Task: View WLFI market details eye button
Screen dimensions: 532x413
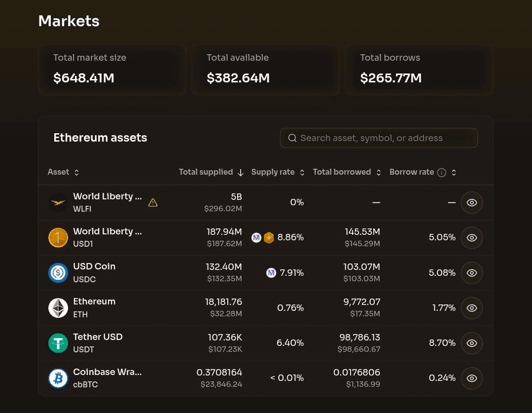Action: 472,203
